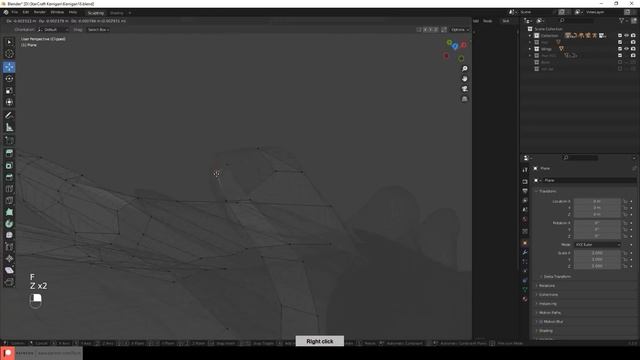This screenshot has width=640, height=360.
Task: Select the Smooth vertices tool
Action: pyautogui.click(x=9, y=235)
